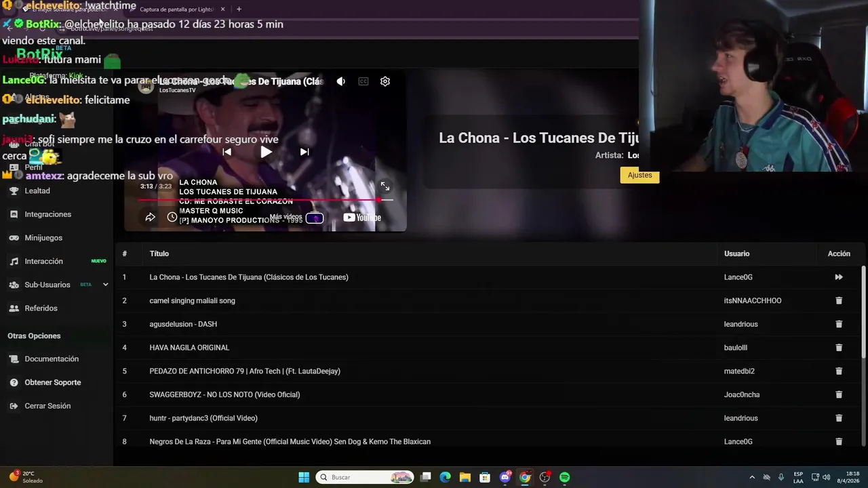The width and height of the screenshot is (868, 488).
Task: Click the Minijuegos gamepad icon
Action: click(x=14, y=238)
